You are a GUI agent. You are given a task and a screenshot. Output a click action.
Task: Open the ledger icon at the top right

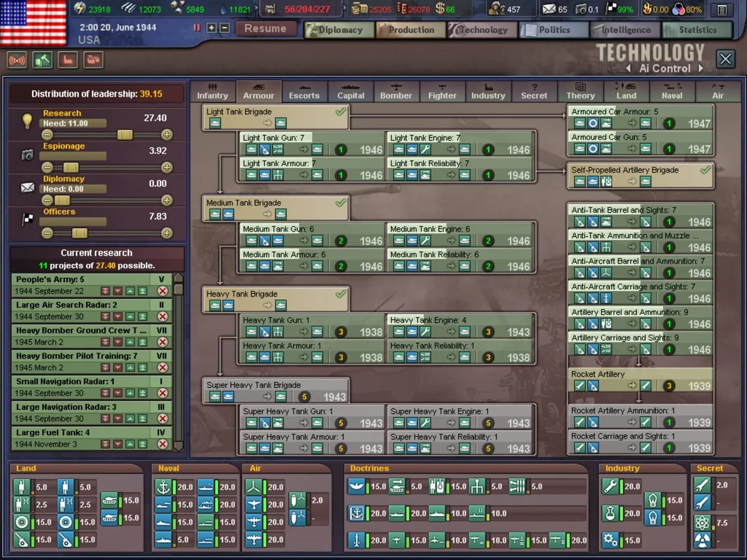point(721,9)
